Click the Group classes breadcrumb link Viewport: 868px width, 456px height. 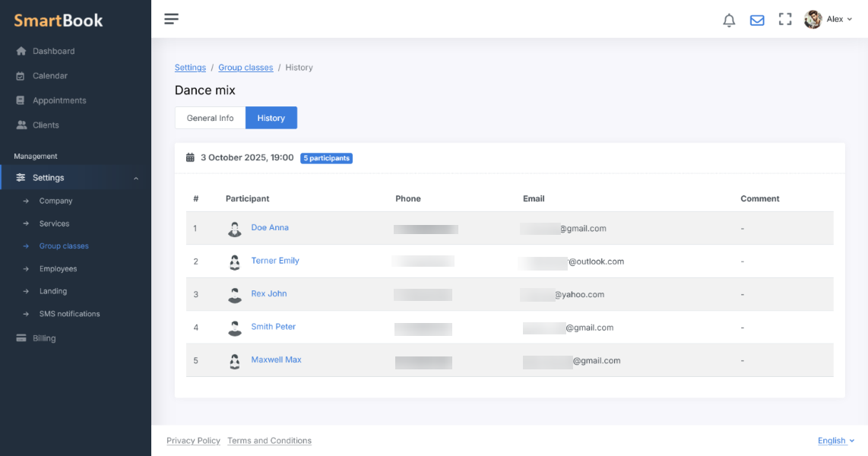pos(246,68)
